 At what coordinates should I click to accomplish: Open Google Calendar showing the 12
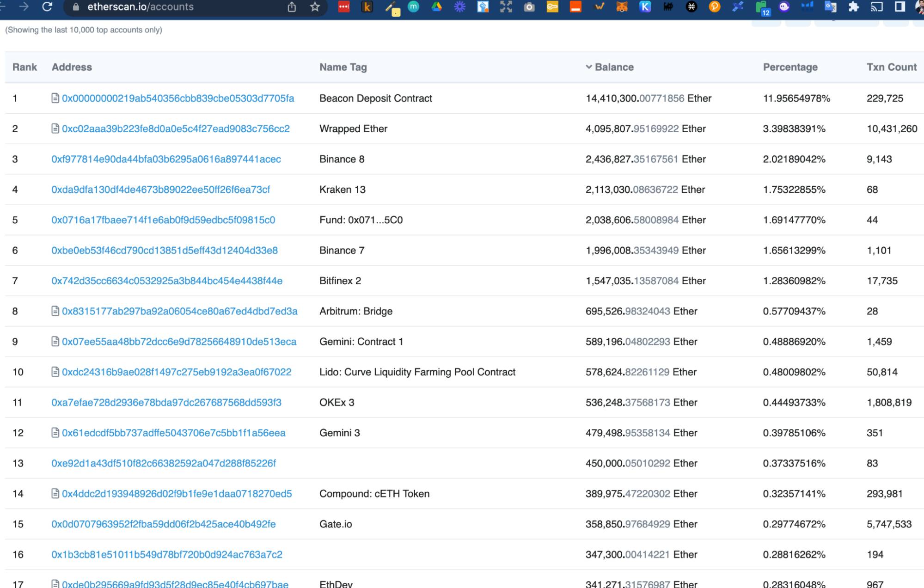point(762,7)
